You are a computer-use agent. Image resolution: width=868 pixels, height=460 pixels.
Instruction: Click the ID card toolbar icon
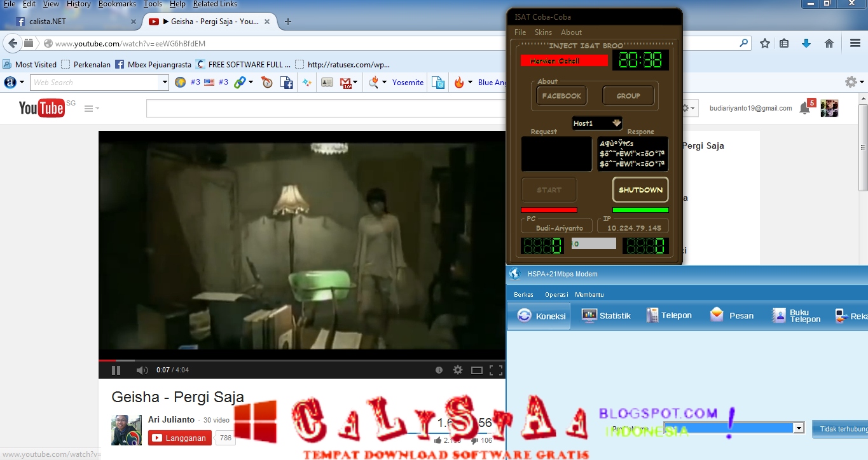tap(327, 83)
